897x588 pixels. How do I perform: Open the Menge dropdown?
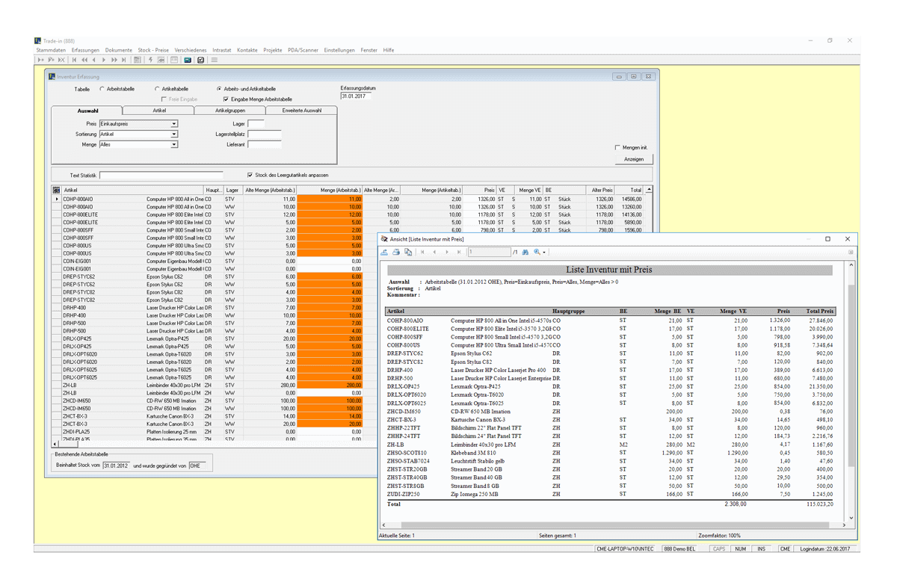[x=174, y=145]
